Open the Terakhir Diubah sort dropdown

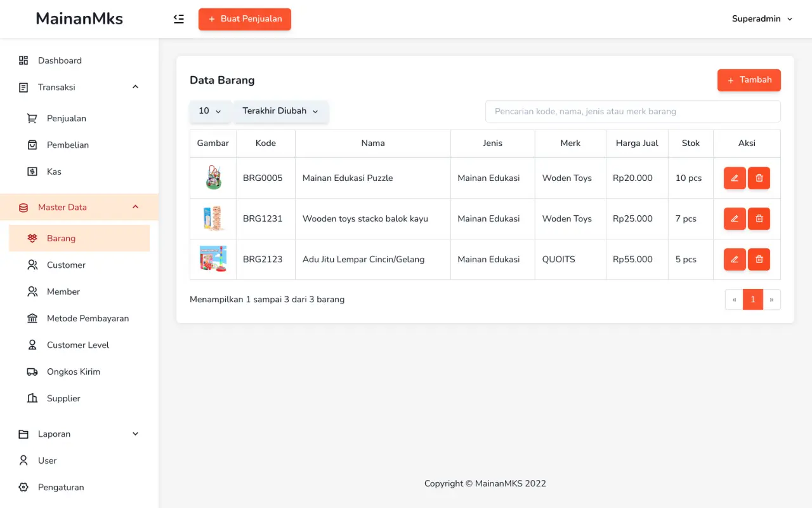(x=280, y=111)
